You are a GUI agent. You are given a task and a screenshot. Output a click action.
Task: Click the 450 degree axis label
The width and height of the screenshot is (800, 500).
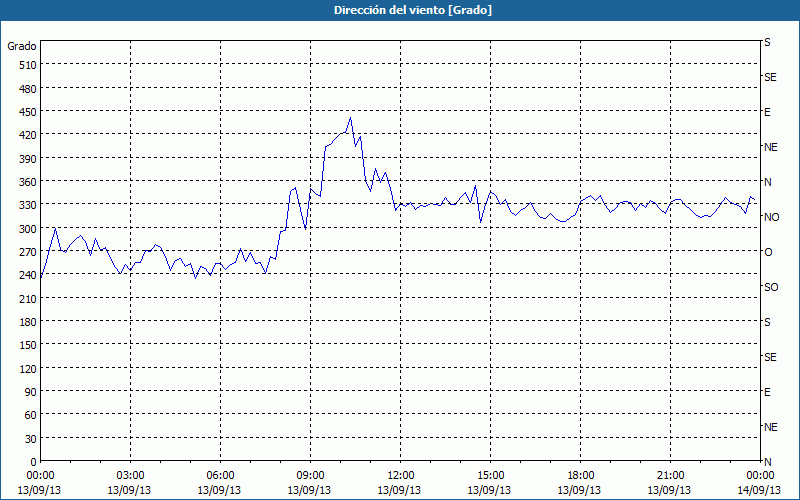coord(28,112)
